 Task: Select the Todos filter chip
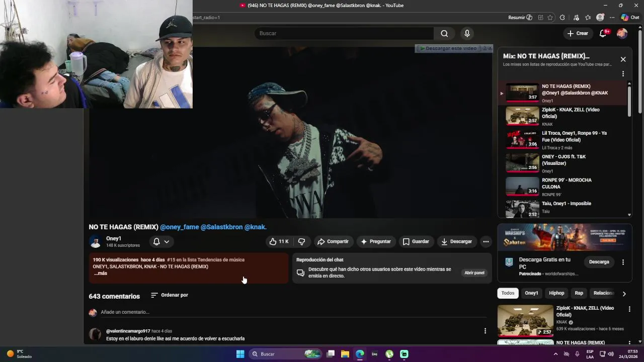coord(508,293)
